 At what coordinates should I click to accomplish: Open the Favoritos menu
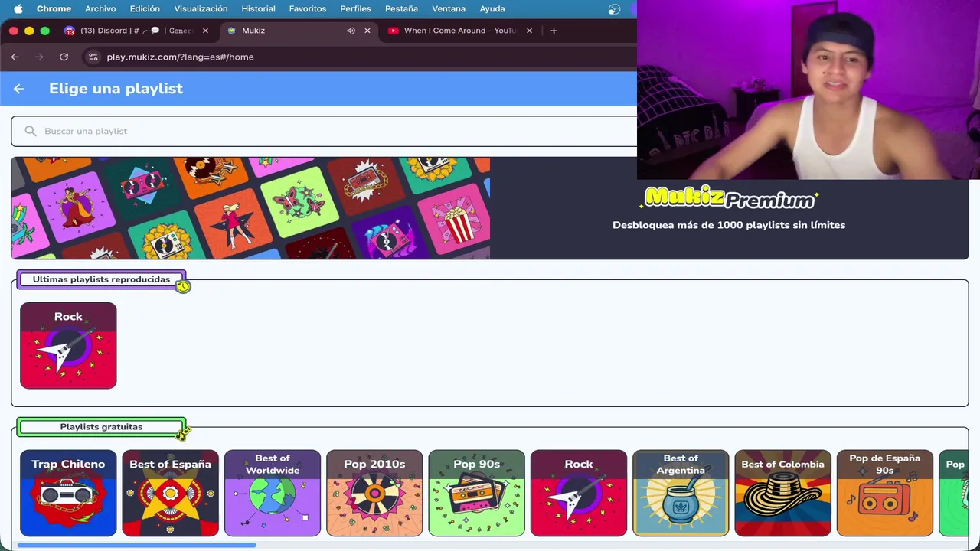[308, 9]
